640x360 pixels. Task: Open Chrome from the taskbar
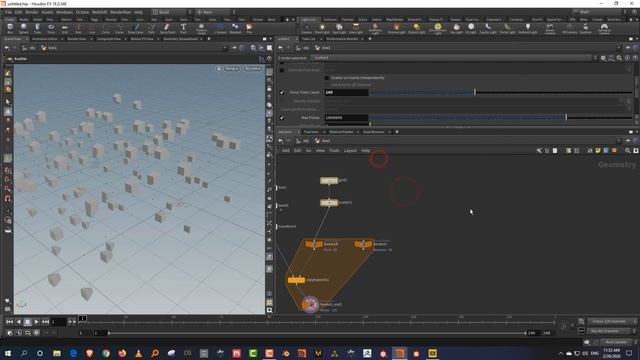point(106,353)
